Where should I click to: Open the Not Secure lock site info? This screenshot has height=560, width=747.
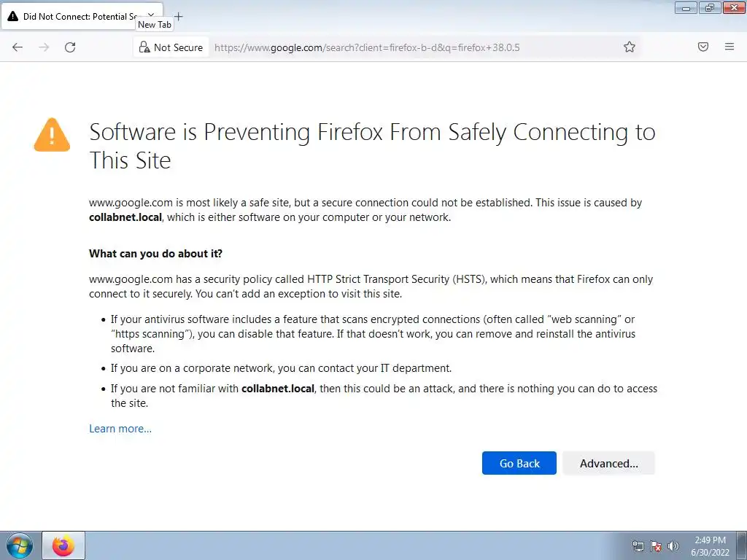pos(171,47)
